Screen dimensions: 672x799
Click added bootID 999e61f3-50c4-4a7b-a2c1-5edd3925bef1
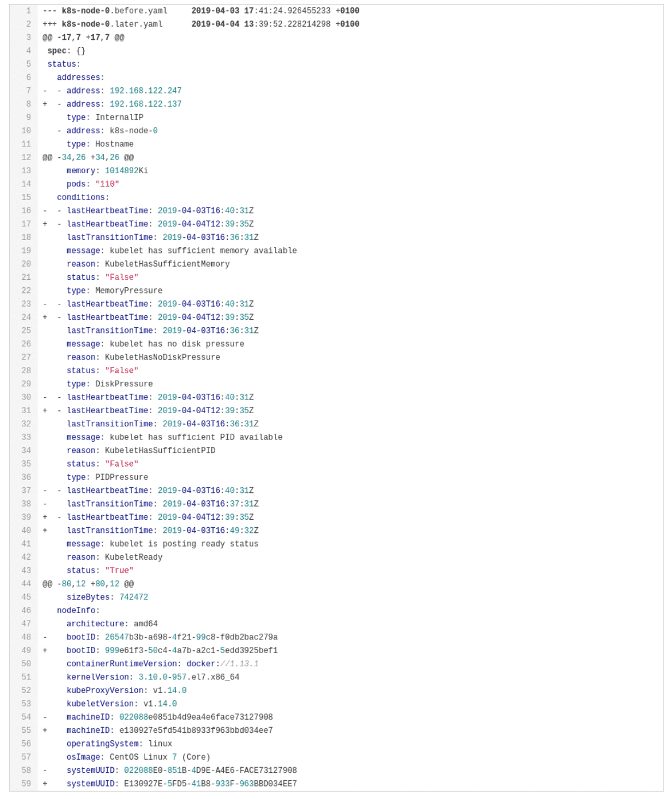coord(191,651)
